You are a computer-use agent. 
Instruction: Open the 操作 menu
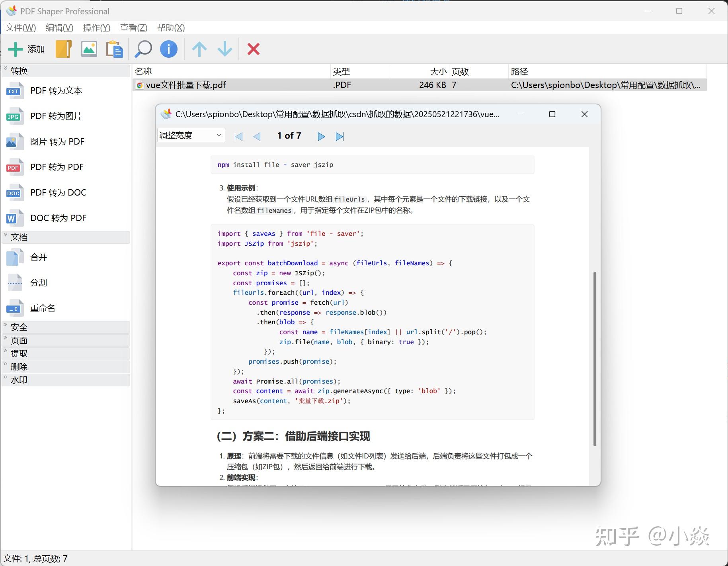96,27
